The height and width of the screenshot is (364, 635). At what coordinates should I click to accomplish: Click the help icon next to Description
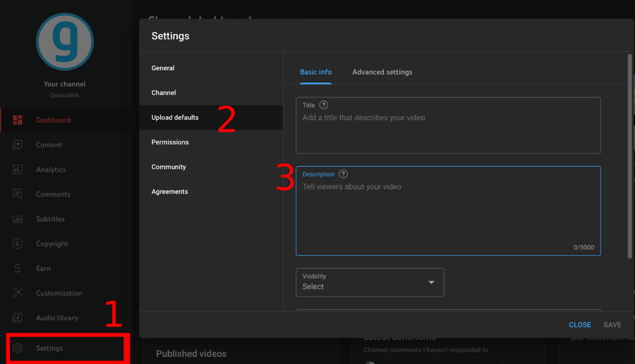click(x=343, y=174)
